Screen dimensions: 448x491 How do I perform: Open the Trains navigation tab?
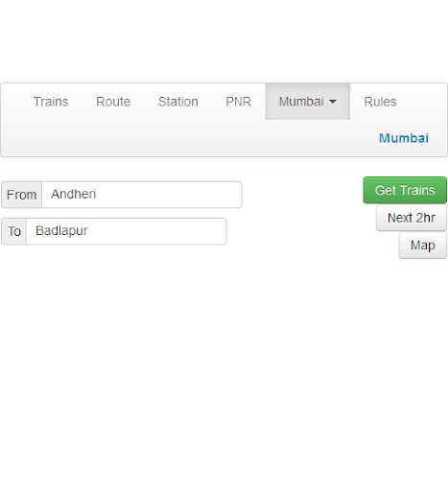click(x=51, y=102)
